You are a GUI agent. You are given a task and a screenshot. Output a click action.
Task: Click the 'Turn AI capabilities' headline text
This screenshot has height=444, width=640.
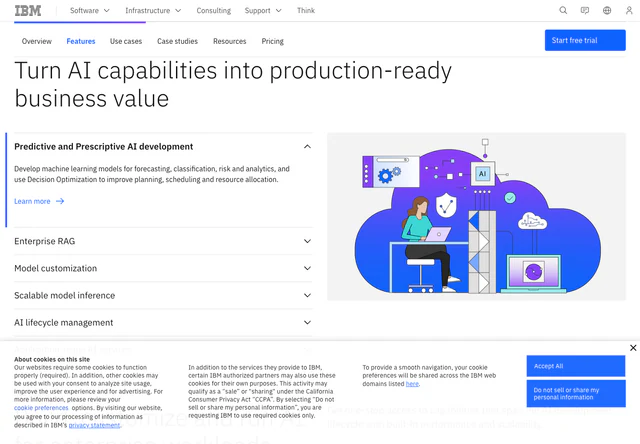click(x=233, y=84)
